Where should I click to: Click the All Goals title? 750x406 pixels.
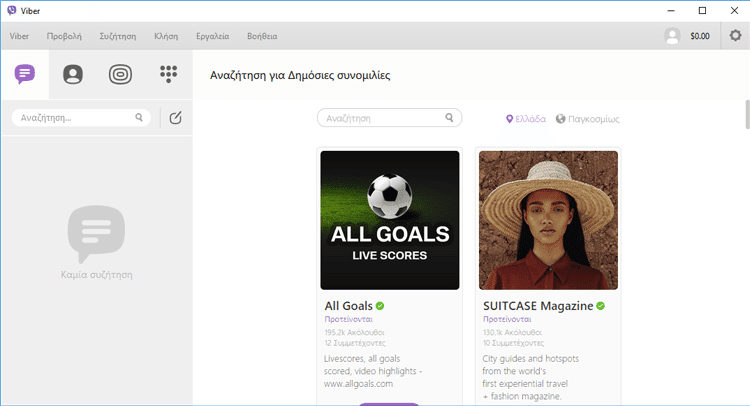(x=348, y=306)
